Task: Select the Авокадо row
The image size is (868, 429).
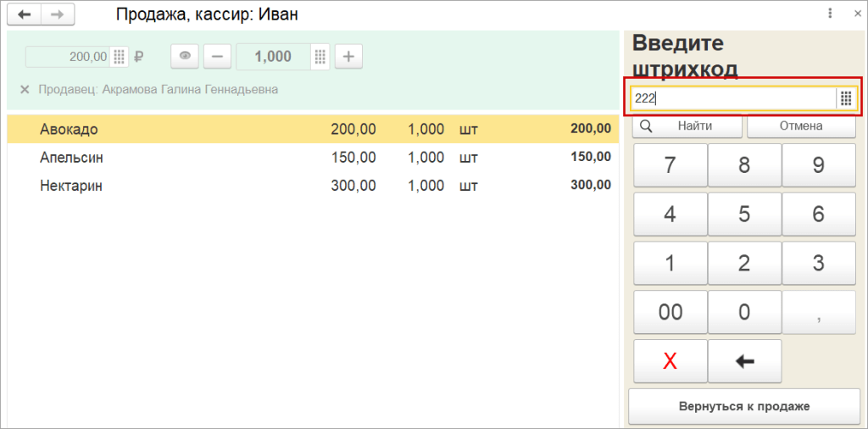Action: (312, 129)
